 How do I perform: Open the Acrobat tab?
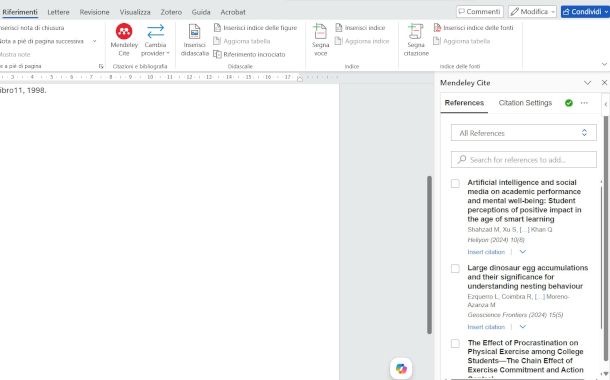(x=233, y=12)
